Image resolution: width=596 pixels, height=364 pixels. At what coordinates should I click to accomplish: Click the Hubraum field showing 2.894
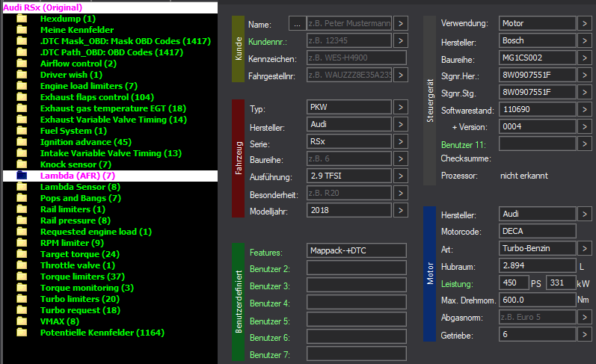click(x=538, y=265)
